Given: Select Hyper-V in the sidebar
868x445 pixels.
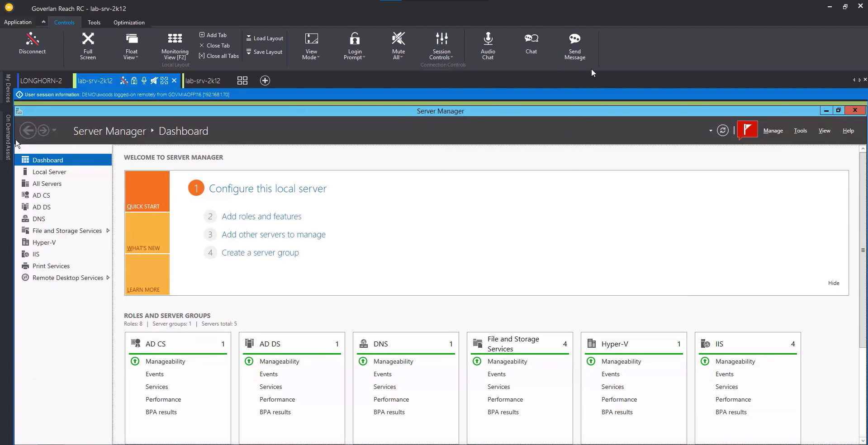Looking at the screenshot, I should (63, 242).
